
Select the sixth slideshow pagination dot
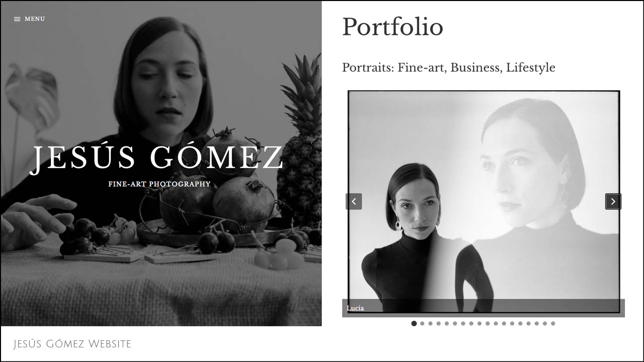(x=455, y=323)
